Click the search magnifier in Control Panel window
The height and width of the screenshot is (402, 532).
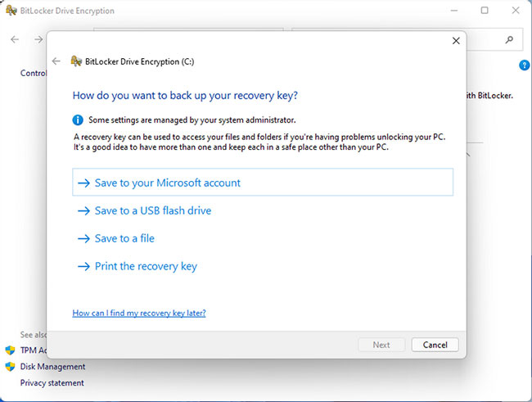click(509, 40)
